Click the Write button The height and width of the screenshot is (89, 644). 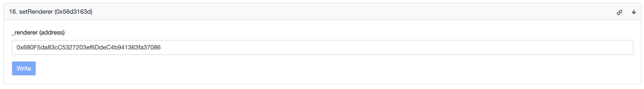pyautogui.click(x=24, y=68)
